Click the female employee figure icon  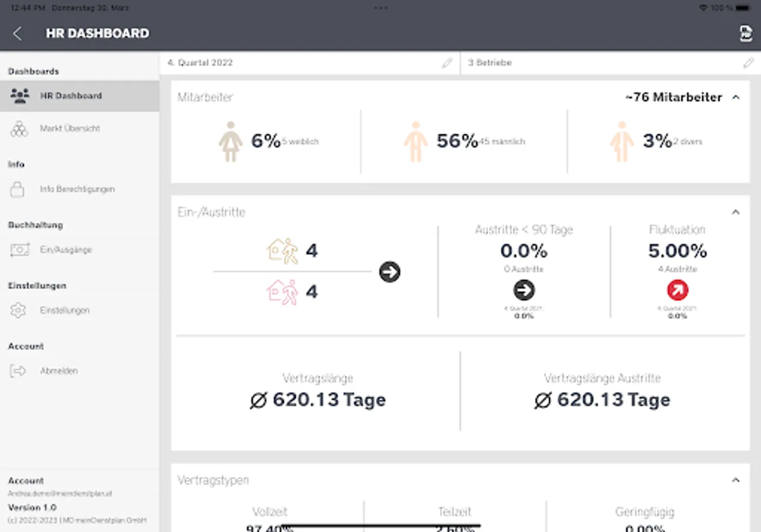click(x=231, y=142)
